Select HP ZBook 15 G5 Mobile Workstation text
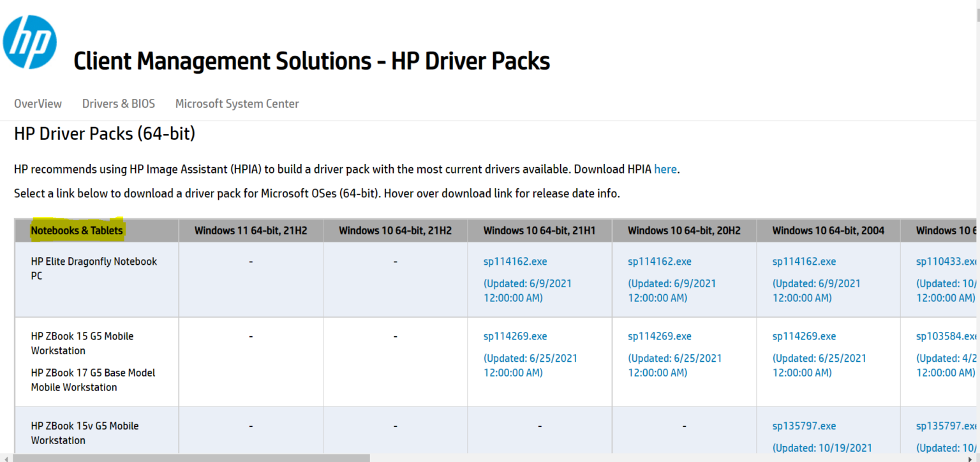The height and width of the screenshot is (462, 980). click(82, 343)
